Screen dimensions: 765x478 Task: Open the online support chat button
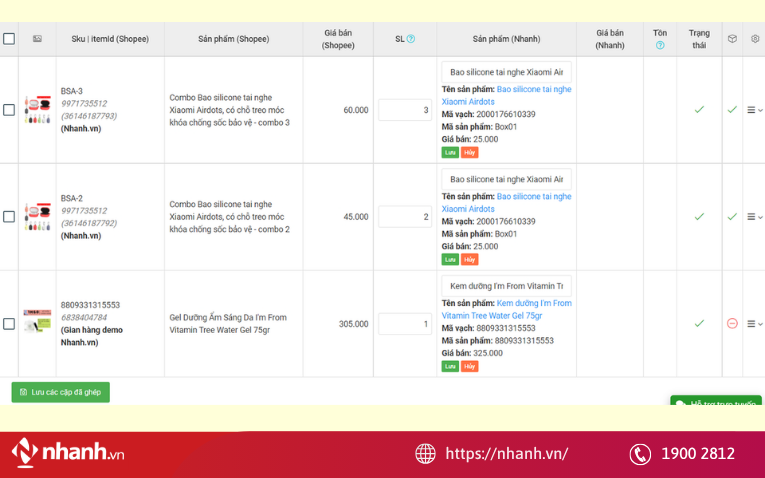[716, 400]
